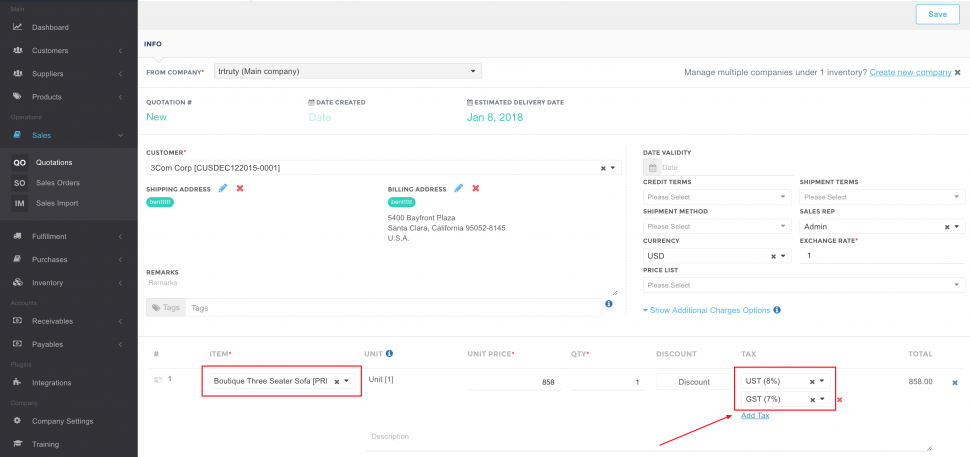This screenshot has height=457, width=970.
Task: Dismiss the create new company notice
Action: [958, 72]
